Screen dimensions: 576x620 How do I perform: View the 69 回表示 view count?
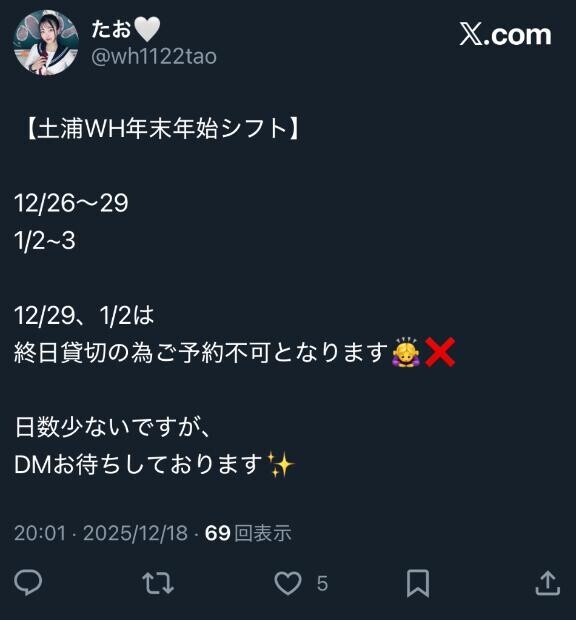248,533
